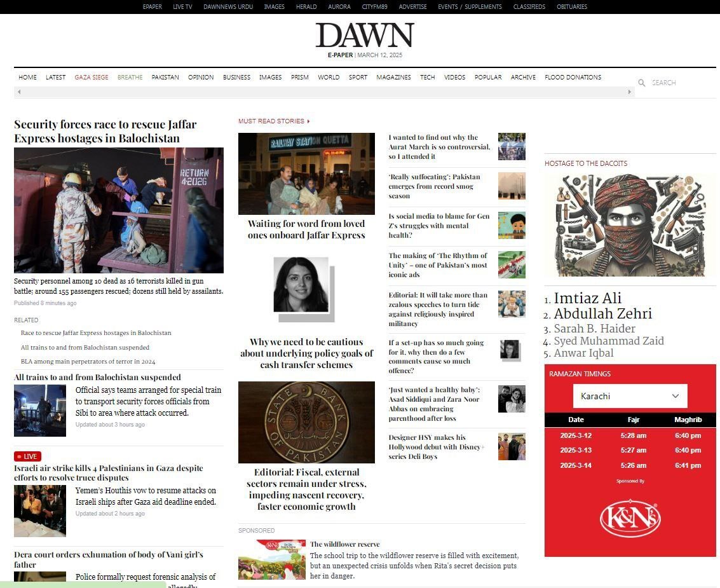
Task: Open author Imtiaz Ali's column
Action: [x=587, y=298]
